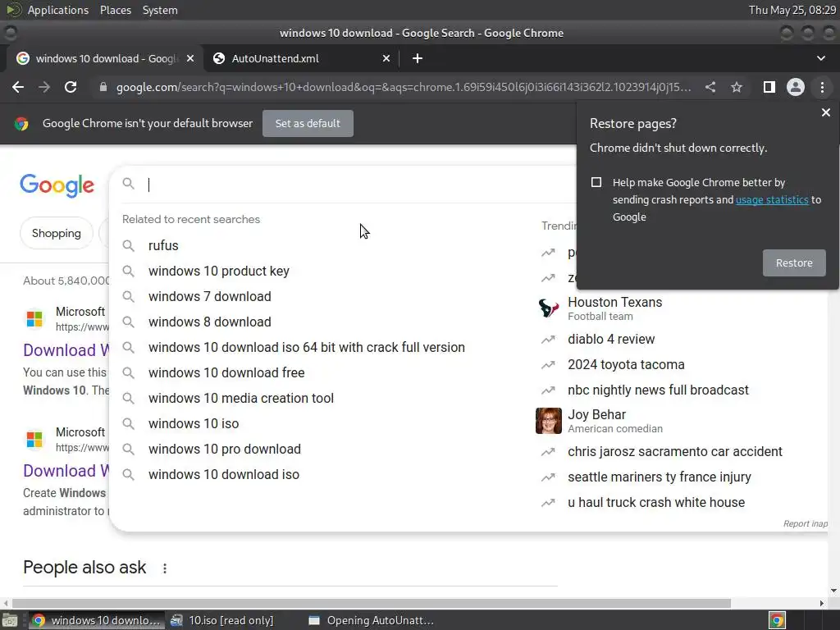The image size is (840, 630).
Task: Bookmark this tab with the star icon
Action: (737, 87)
